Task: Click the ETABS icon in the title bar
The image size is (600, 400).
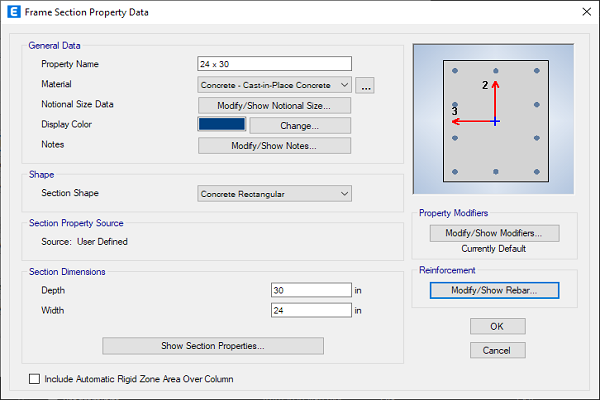Action: [13, 12]
